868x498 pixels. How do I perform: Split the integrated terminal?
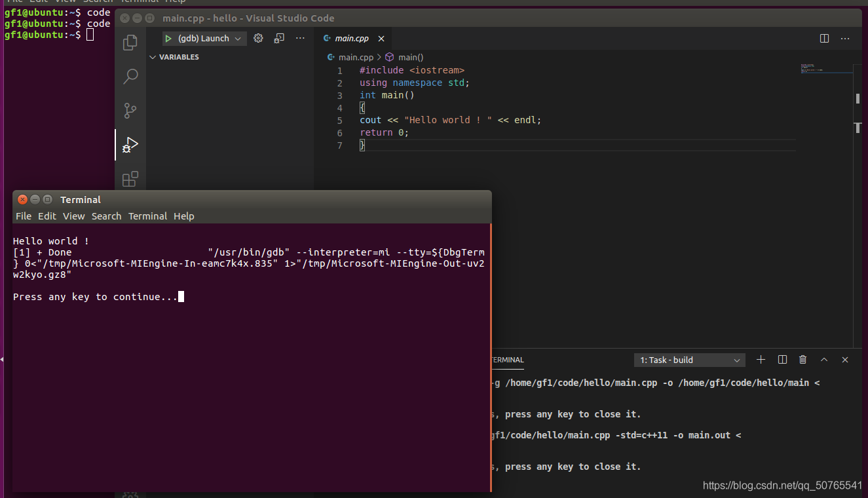(782, 360)
